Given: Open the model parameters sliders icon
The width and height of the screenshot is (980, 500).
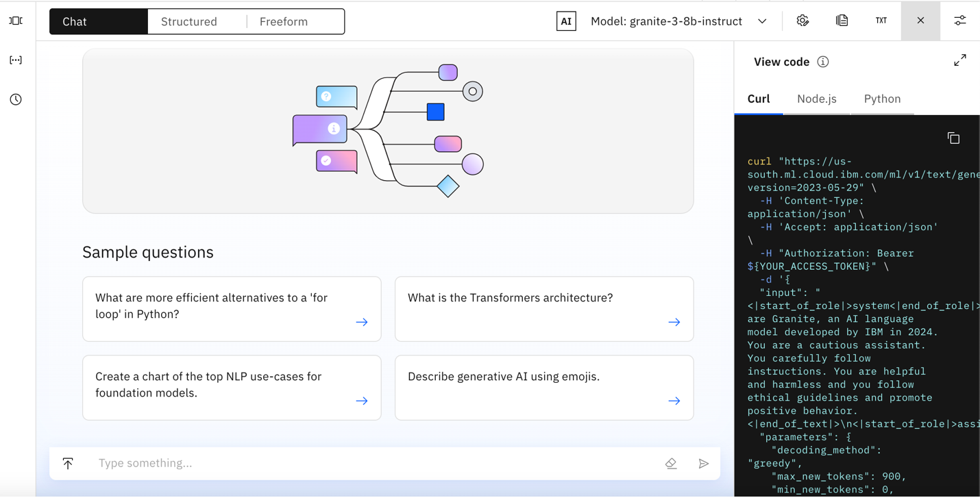Looking at the screenshot, I should pyautogui.click(x=960, y=21).
